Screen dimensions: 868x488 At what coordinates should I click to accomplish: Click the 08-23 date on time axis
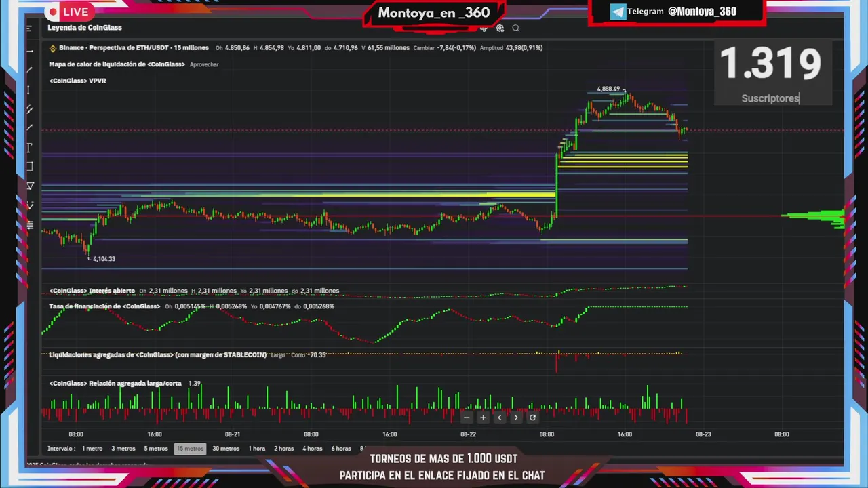coord(703,434)
